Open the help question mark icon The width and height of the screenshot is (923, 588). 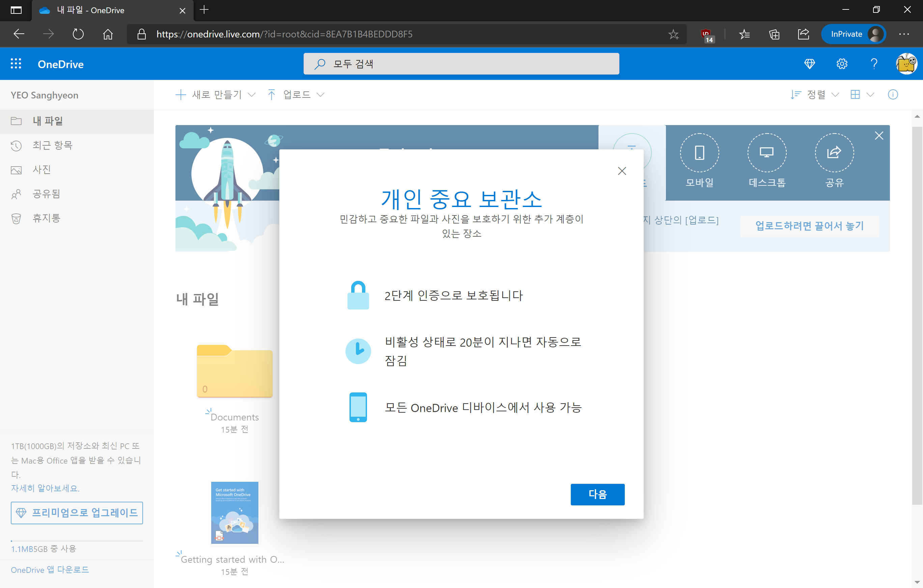874,64
